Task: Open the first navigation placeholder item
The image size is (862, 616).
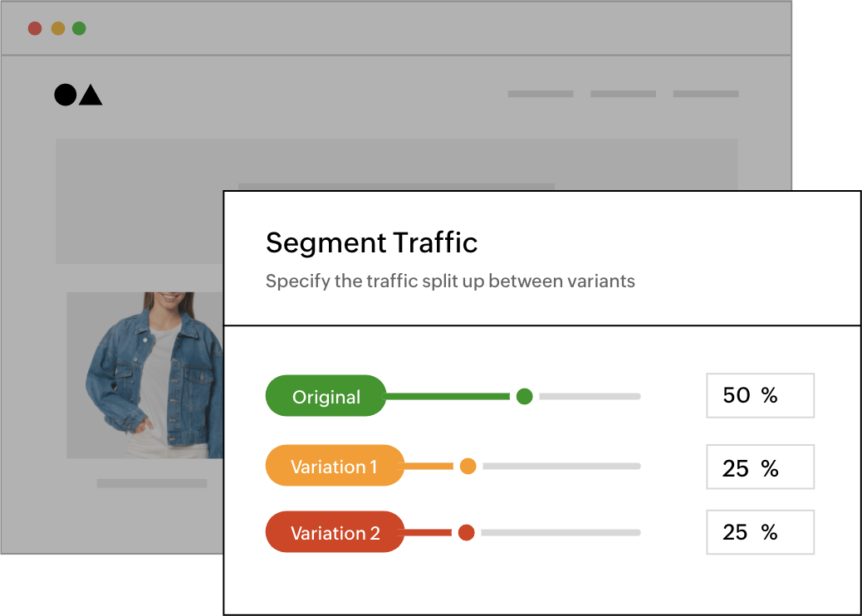Action: pos(540,94)
